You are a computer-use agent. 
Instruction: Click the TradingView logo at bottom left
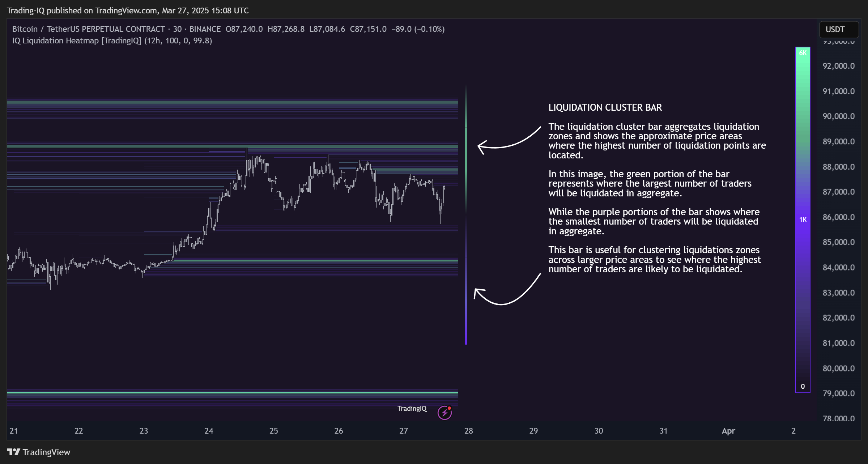coord(39,452)
